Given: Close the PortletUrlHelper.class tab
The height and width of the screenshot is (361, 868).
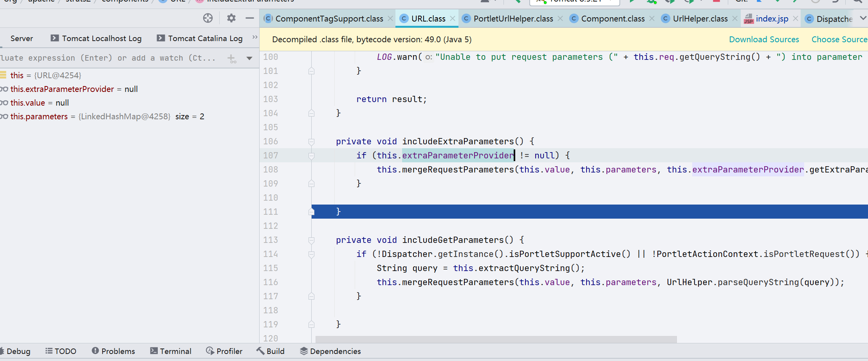Looking at the screenshot, I should point(560,18).
